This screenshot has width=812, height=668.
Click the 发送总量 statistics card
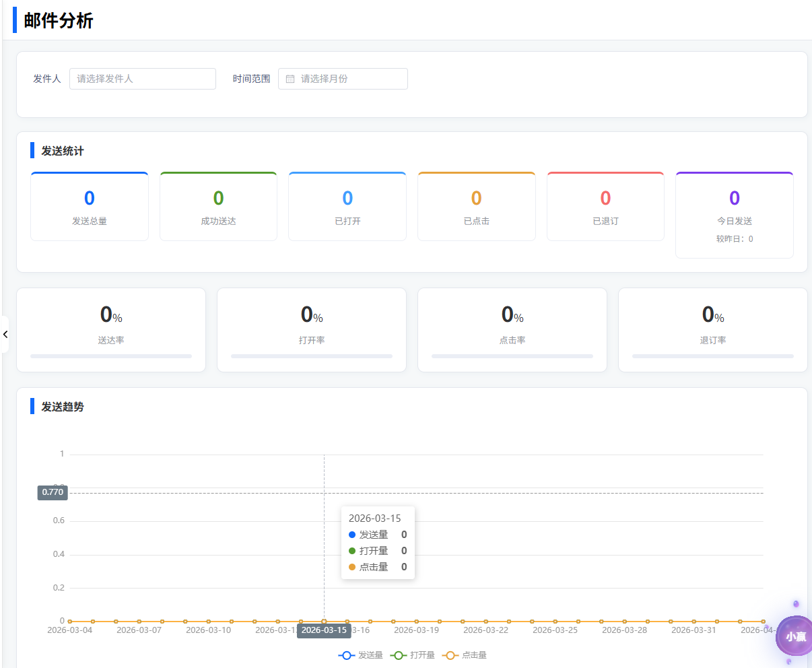coord(90,207)
